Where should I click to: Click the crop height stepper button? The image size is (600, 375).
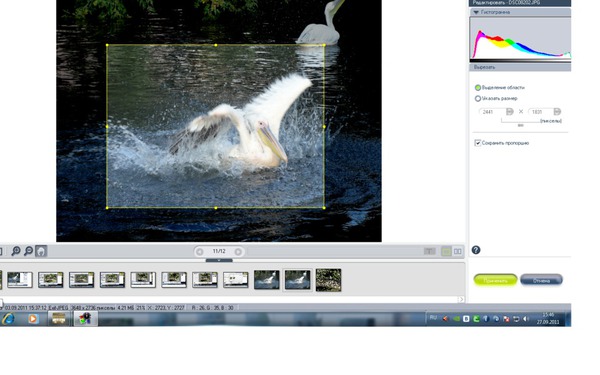click(557, 111)
